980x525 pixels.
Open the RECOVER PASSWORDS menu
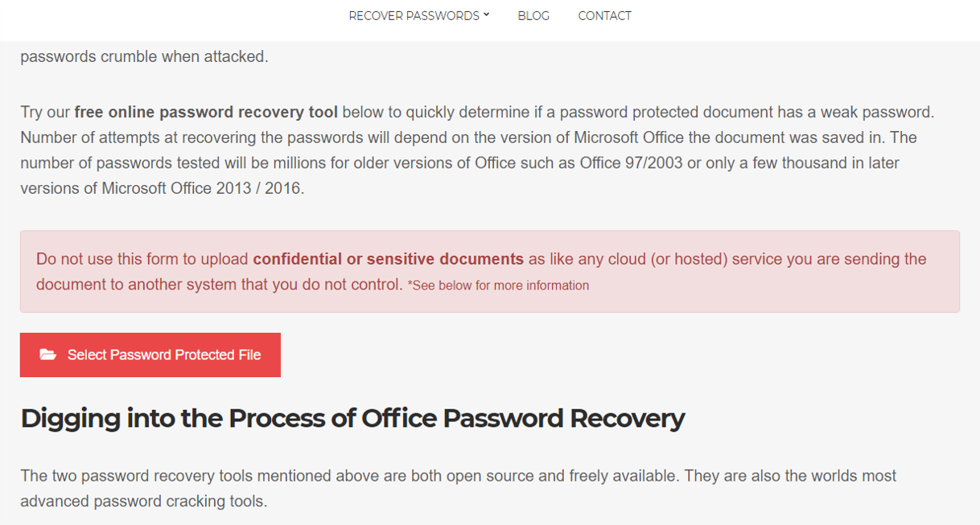[418, 16]
